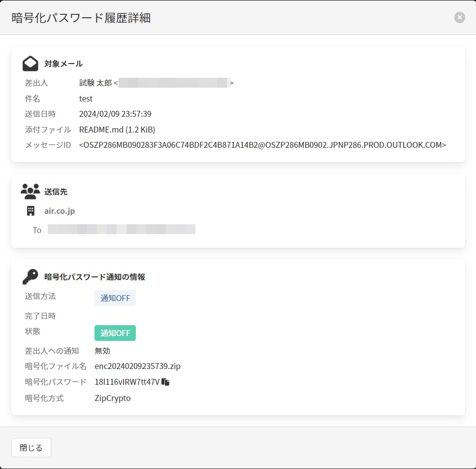This screenshot has width=476, height=469.
Task: Click the message ID value ending with OUTLOOK.COM
Action: point(262,145)
